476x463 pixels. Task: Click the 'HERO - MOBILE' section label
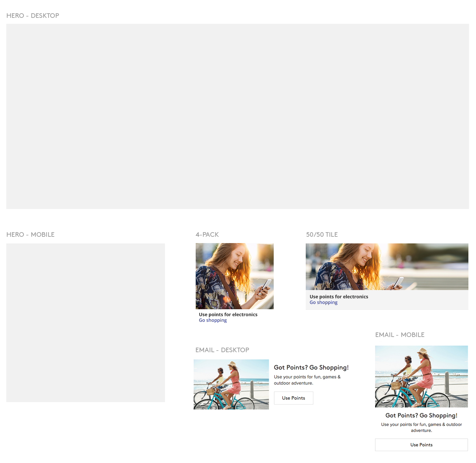30,234
